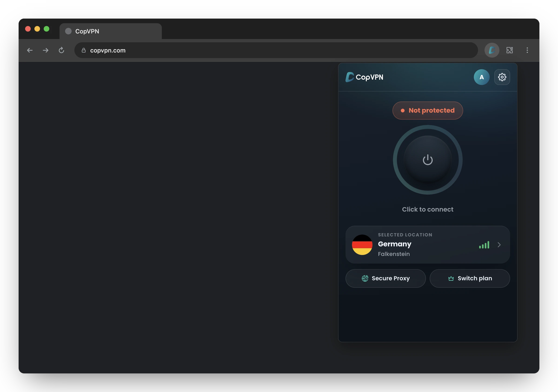Close the window with the red button
The height and width of the screenshot is (392, 558).
[28, 29]
